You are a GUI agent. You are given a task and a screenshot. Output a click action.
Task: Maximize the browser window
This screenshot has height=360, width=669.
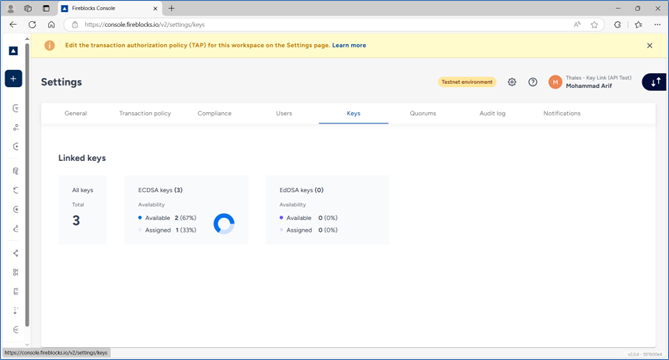[x=637, y=8]
